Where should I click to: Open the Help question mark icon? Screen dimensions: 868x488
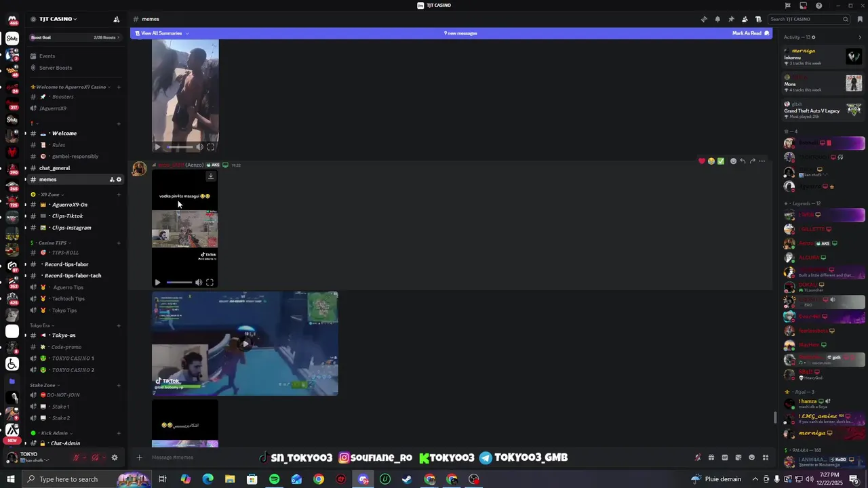click(819, 5)
